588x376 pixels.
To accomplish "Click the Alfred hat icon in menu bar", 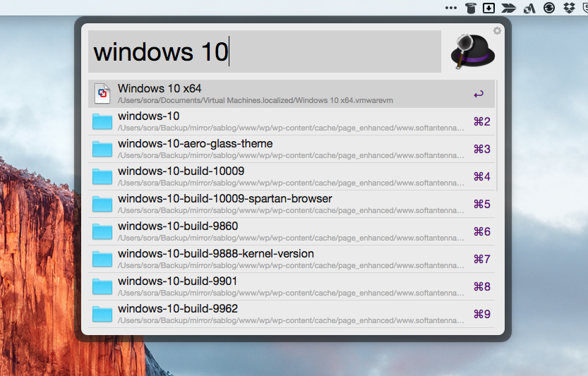I will (x=470, y=8).
